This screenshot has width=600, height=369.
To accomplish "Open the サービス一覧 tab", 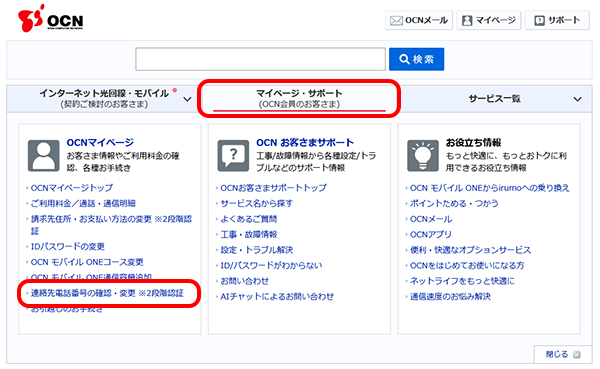I will [x=494, y=98].
